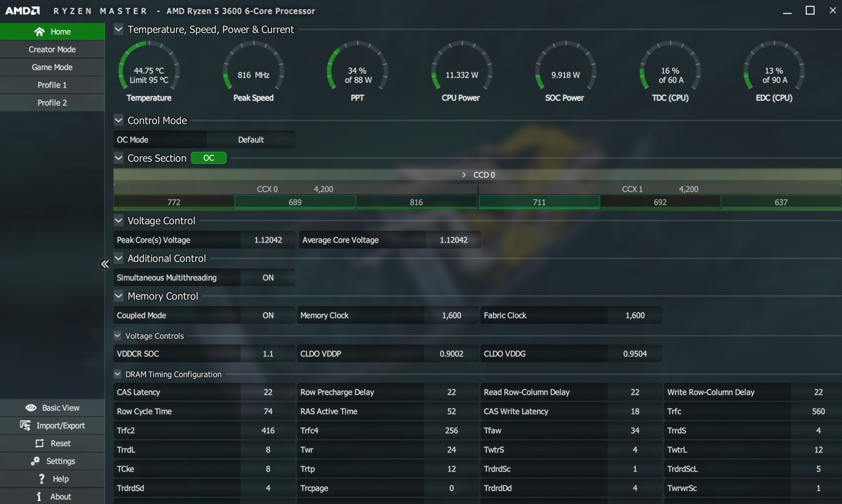Click the SOC Power gauge
The width and height of the screenshot is (842, 504).
(x=566, y=72)
